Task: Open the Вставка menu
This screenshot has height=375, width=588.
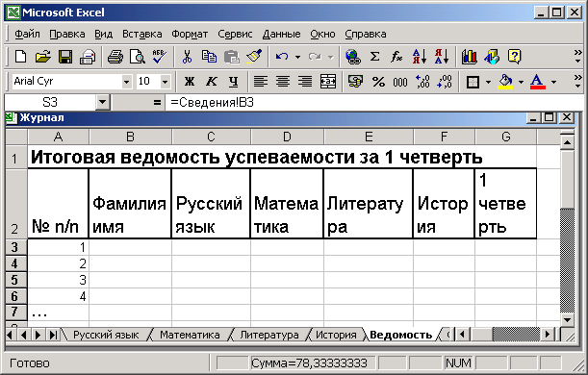Action: pyautogui.click(x=142, y=34)
